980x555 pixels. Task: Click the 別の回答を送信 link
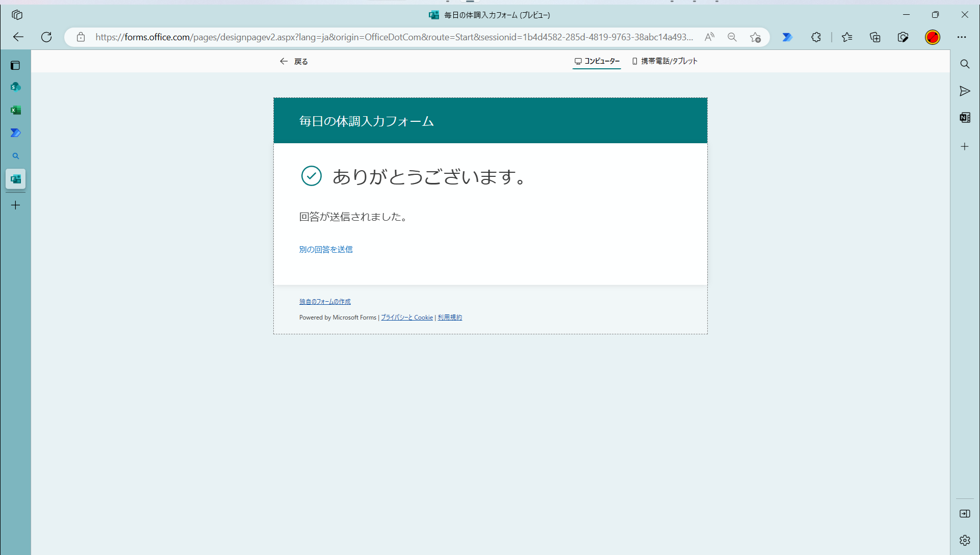pos(325,249)
